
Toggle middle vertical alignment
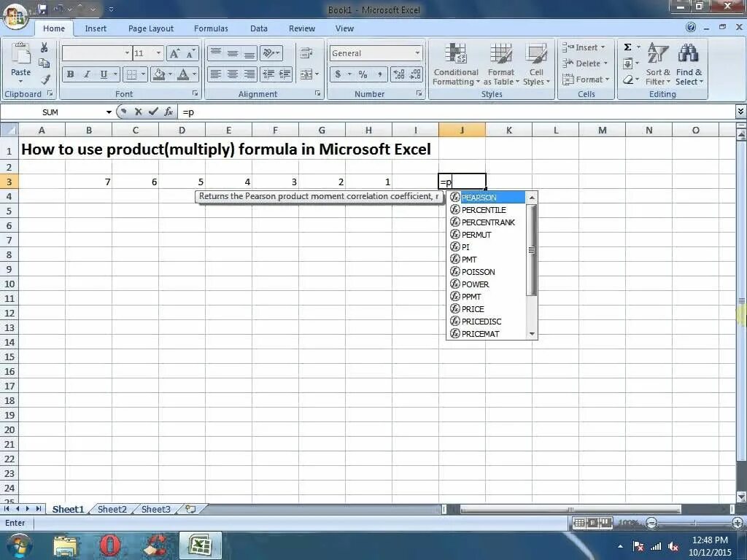233,53
